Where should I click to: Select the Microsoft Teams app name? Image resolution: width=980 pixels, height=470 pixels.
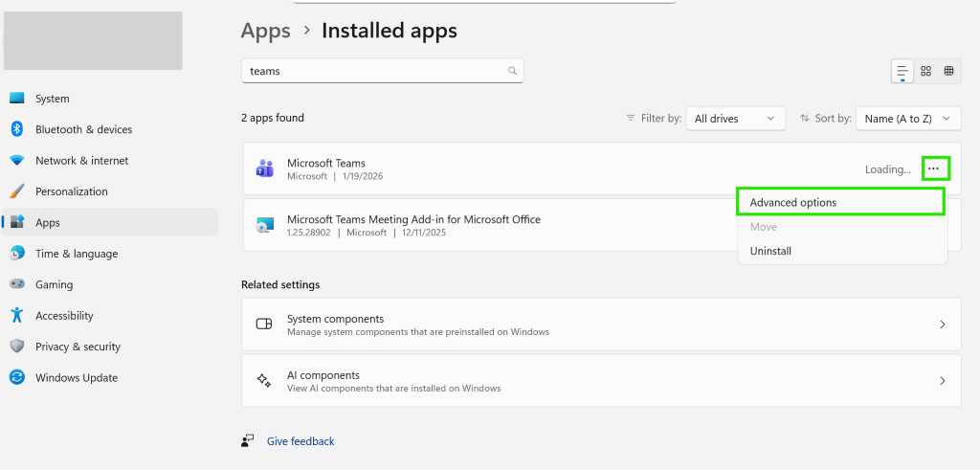[326, 163]
